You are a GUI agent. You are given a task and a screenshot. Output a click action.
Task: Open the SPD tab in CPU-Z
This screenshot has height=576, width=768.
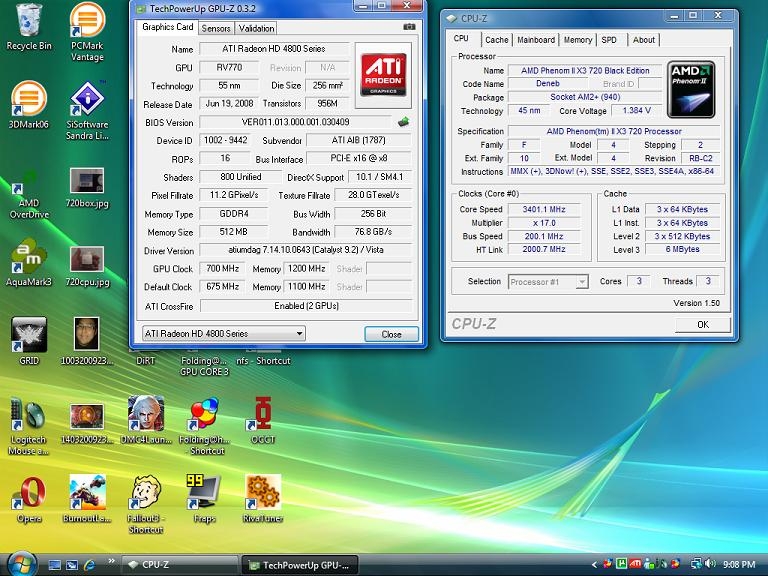609,40
